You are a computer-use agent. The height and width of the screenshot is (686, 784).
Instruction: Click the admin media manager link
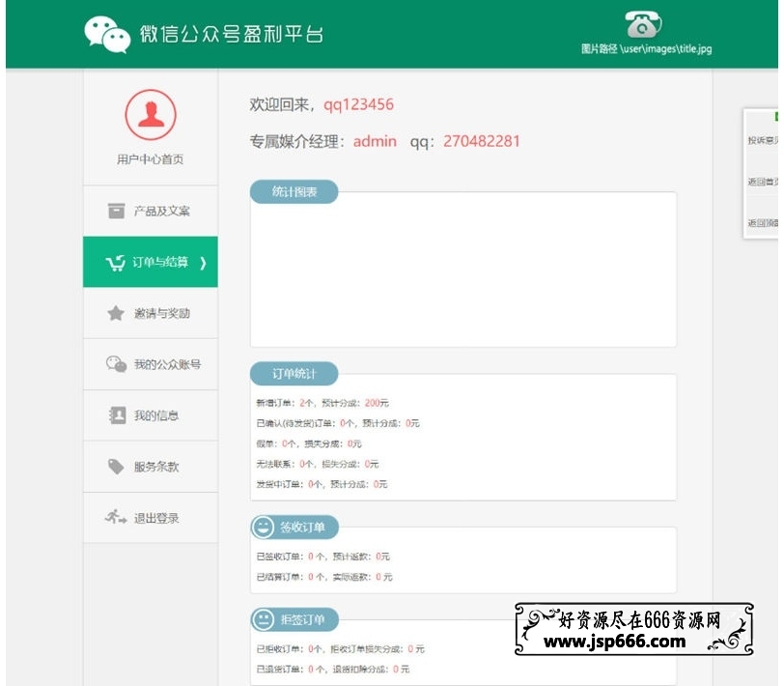[375, 141]
